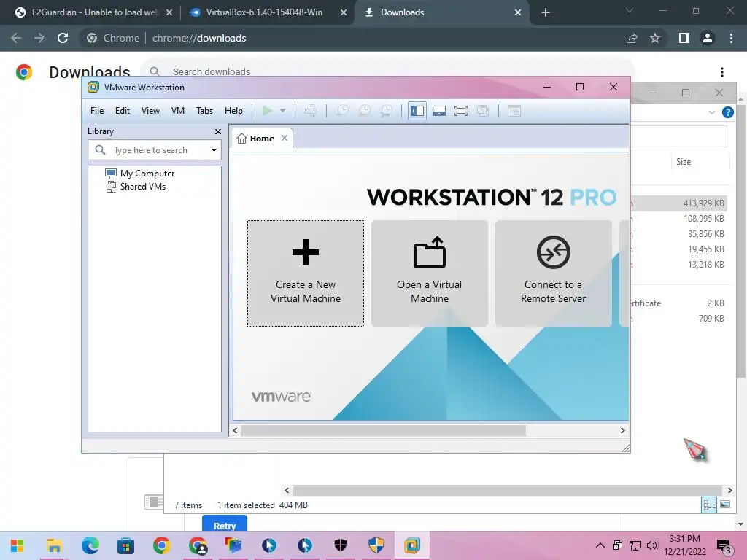Open the Windows Start menu

(x=18, y=545)
